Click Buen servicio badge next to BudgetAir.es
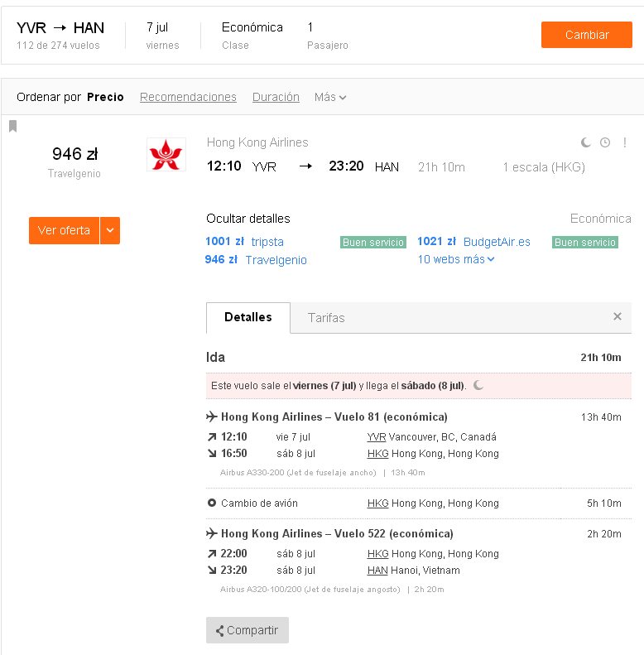Image resolution: width=644 pixels, height=655 pixels. click(584, 243)
